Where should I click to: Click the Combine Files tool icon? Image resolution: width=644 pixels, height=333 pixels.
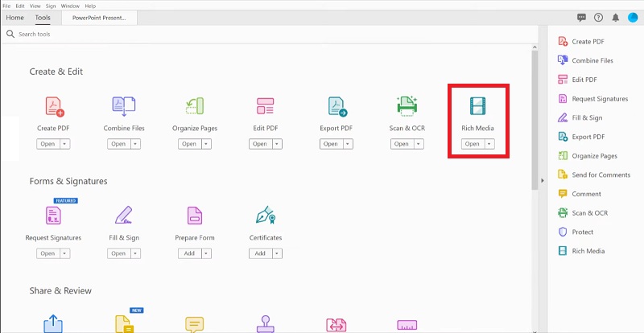tap(124, 107)
